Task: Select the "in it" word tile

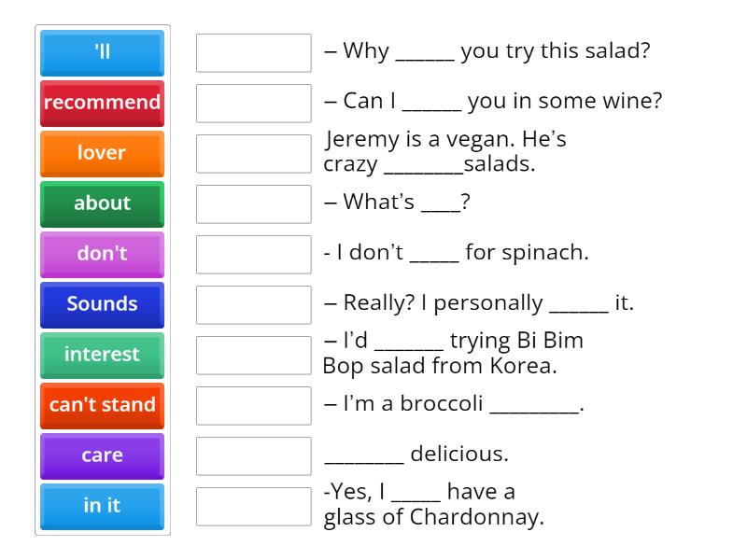Action: point(102,507)
